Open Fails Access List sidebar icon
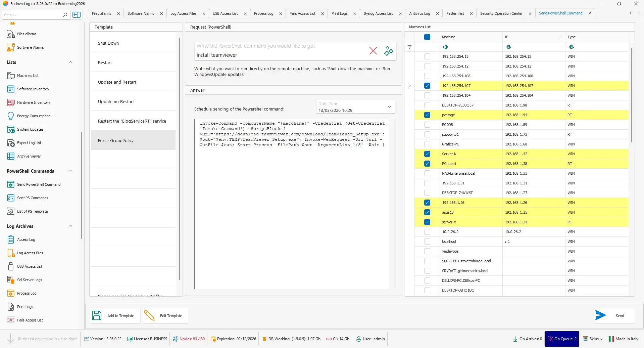 11,320
